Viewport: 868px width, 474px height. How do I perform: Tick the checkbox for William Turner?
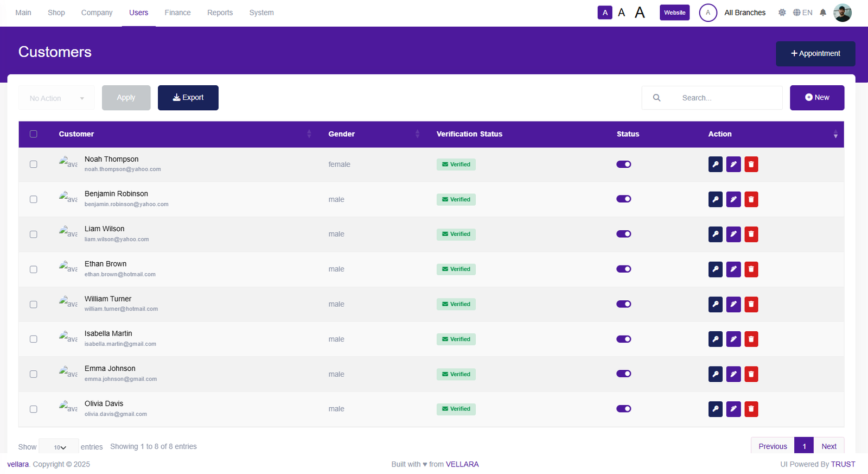click(34, 305)
